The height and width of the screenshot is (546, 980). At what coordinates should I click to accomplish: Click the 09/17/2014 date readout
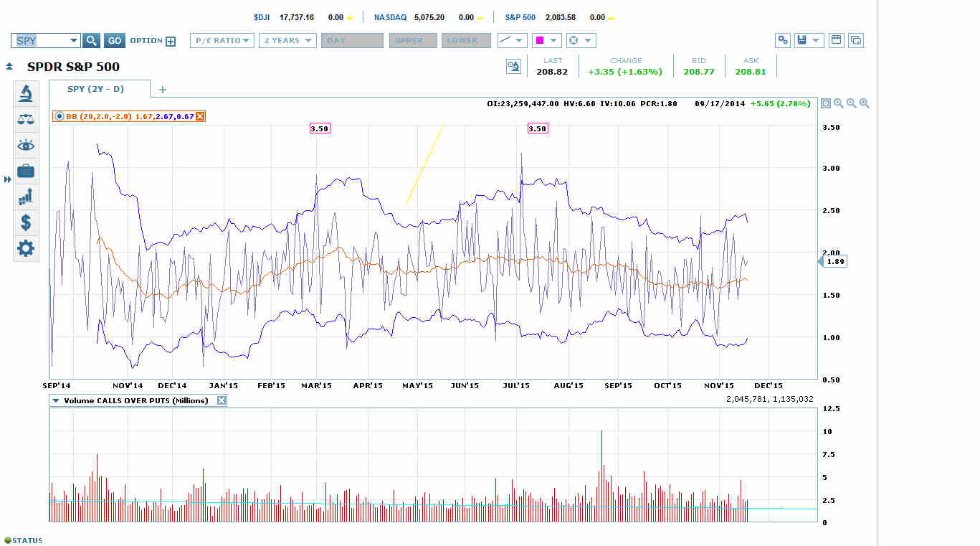(x=719, y=103)
